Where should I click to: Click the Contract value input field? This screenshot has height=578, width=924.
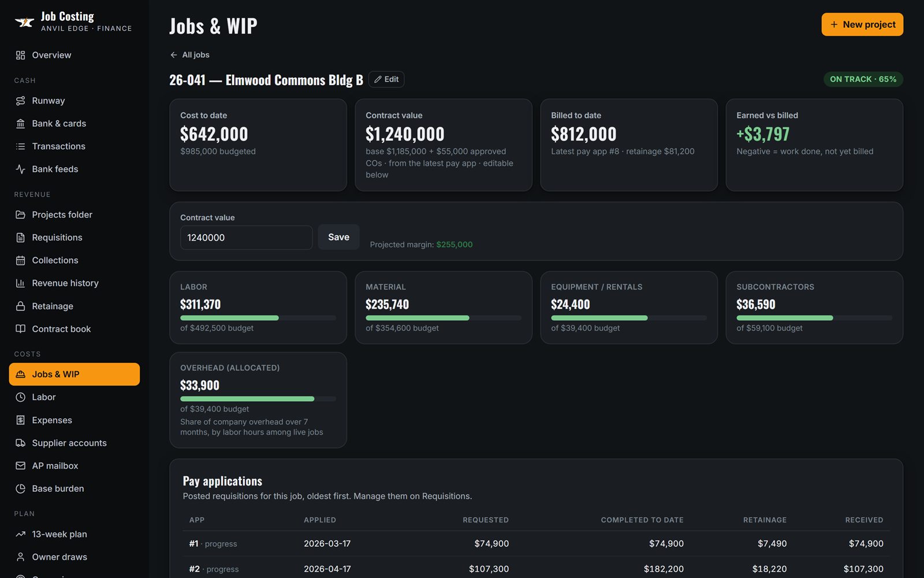pyautogui.click(x=247, y=238)
